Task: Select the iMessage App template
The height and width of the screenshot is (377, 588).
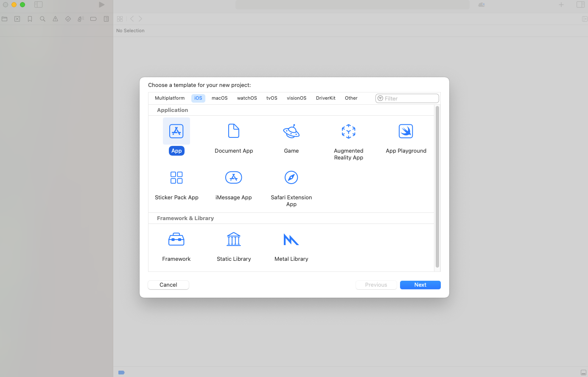Action: pos(234,185)
